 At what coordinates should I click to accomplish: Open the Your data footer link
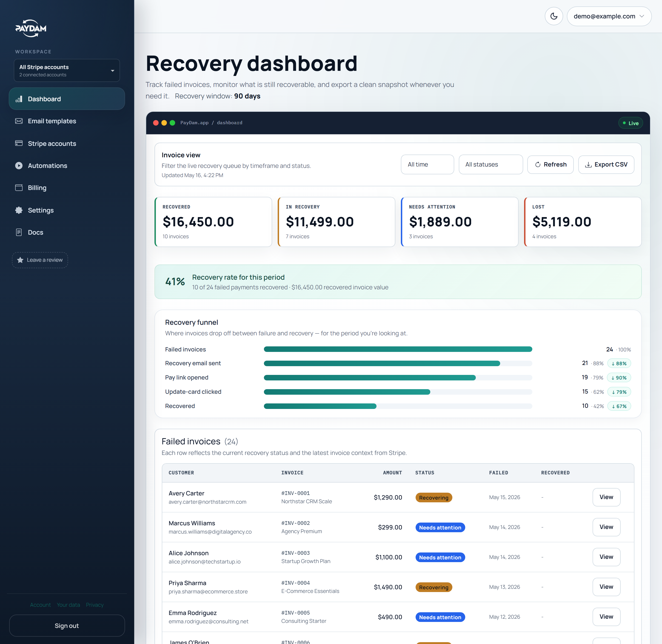68,605
